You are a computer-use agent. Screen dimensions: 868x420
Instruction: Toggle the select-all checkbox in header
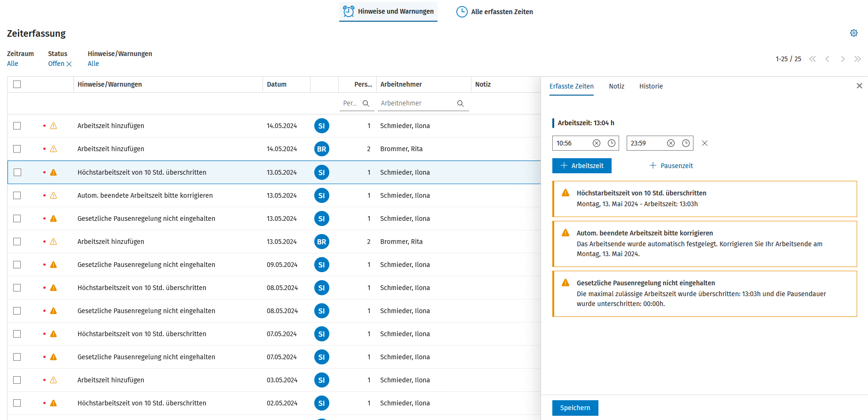17,84
